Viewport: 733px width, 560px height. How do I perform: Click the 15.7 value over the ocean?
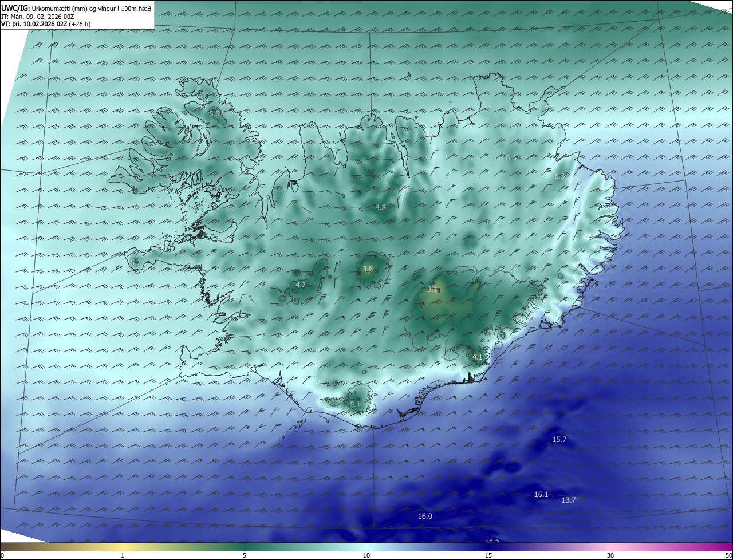coord(559,440)
